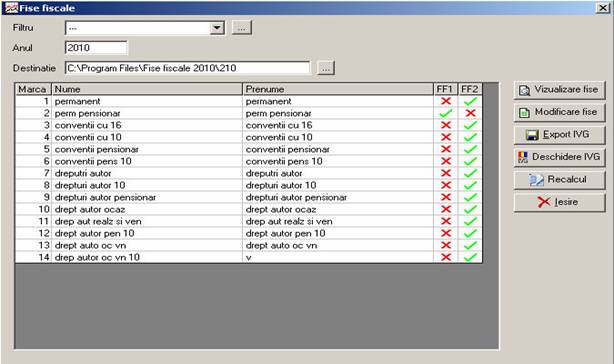Click the Vizualizare fise button
Screen dimensions: 614x364
coord(559,90)
